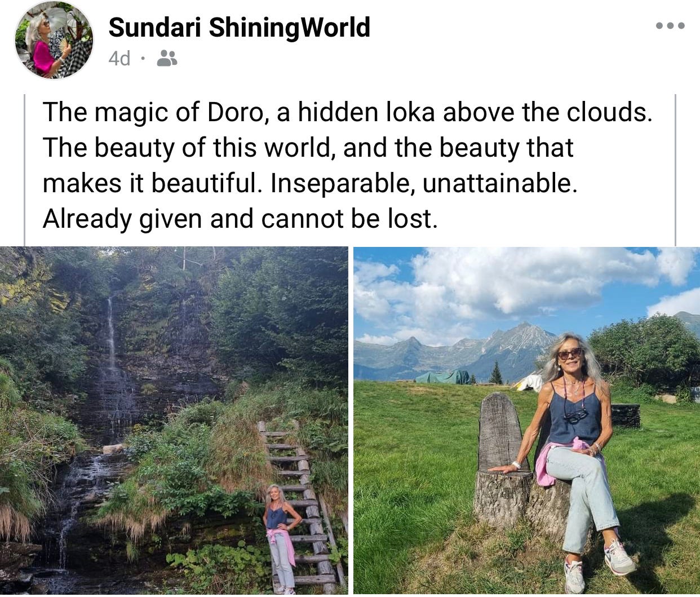700x597 pixels.
Task: Click the post text starting "The magic of Doro"
Action: point(347,165)
